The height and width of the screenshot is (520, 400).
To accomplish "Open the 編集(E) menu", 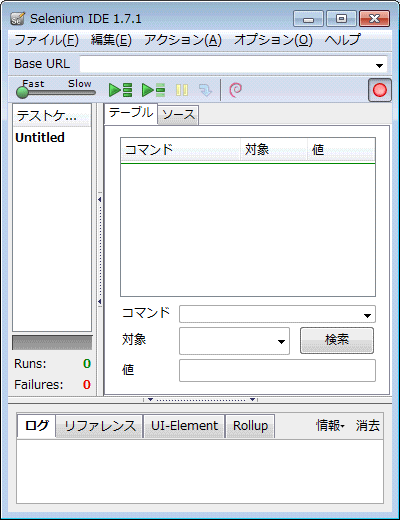I will [x=111, y=40].
